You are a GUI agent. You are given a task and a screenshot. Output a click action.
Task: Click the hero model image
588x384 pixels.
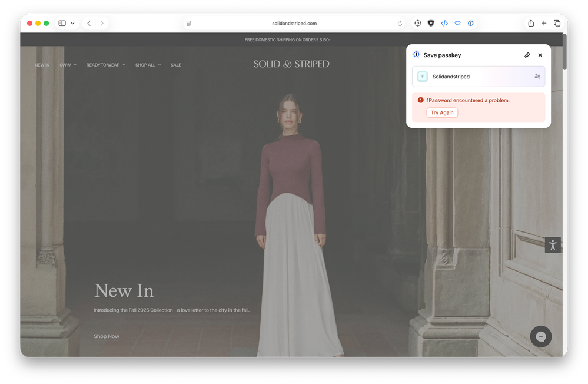(292, 225)
